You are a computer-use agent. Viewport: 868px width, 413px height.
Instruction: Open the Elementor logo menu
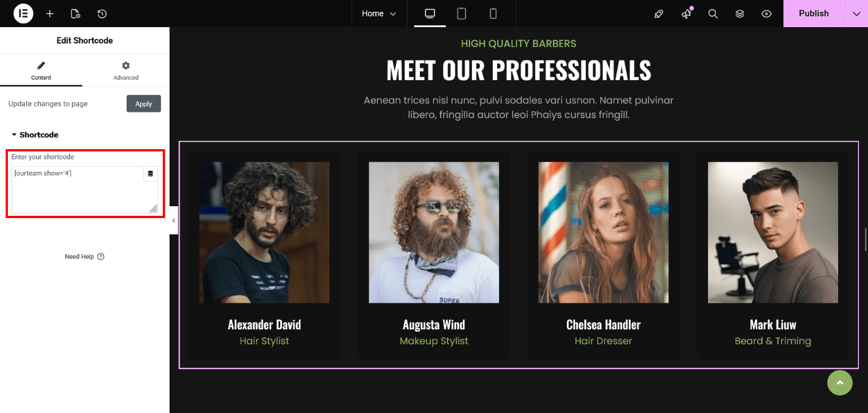pyautogui.click(x=23, y=14)
